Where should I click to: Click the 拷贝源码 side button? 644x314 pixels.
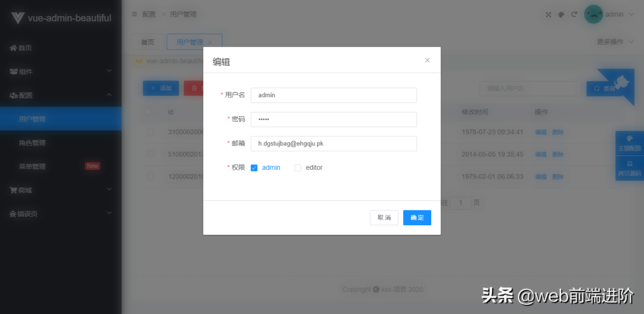coord(630,169)
